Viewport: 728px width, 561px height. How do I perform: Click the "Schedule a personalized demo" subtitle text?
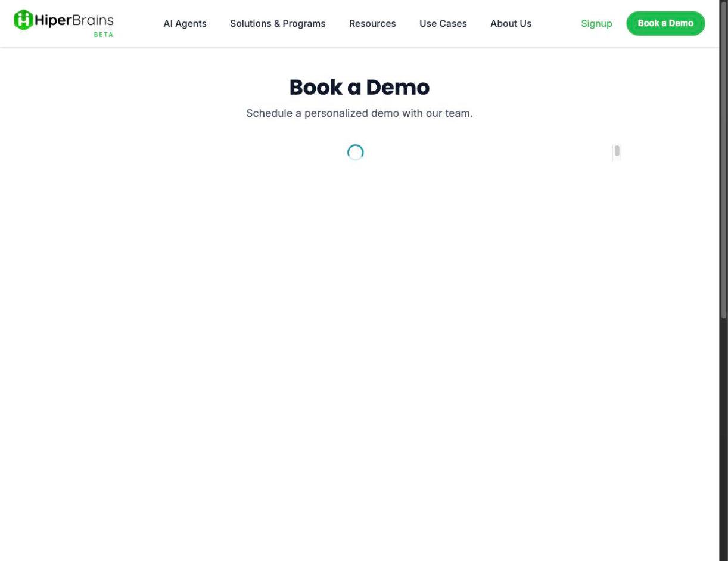point(359,113)
